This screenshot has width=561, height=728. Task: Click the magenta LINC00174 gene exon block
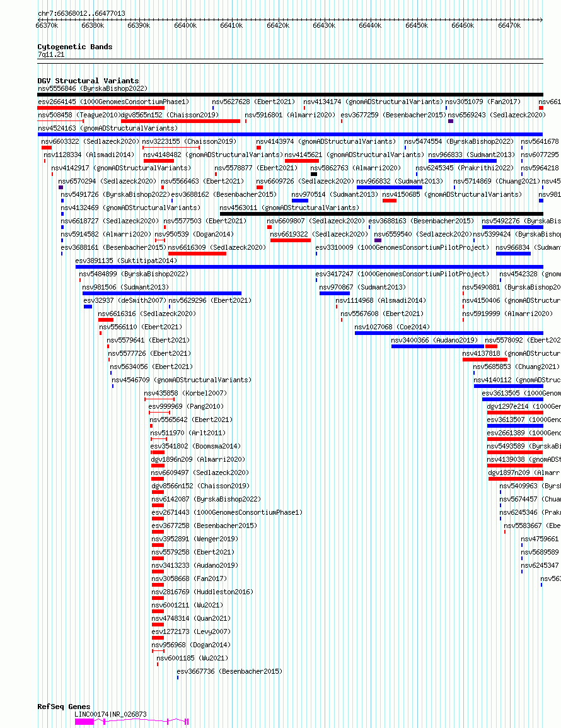[84, 722]
